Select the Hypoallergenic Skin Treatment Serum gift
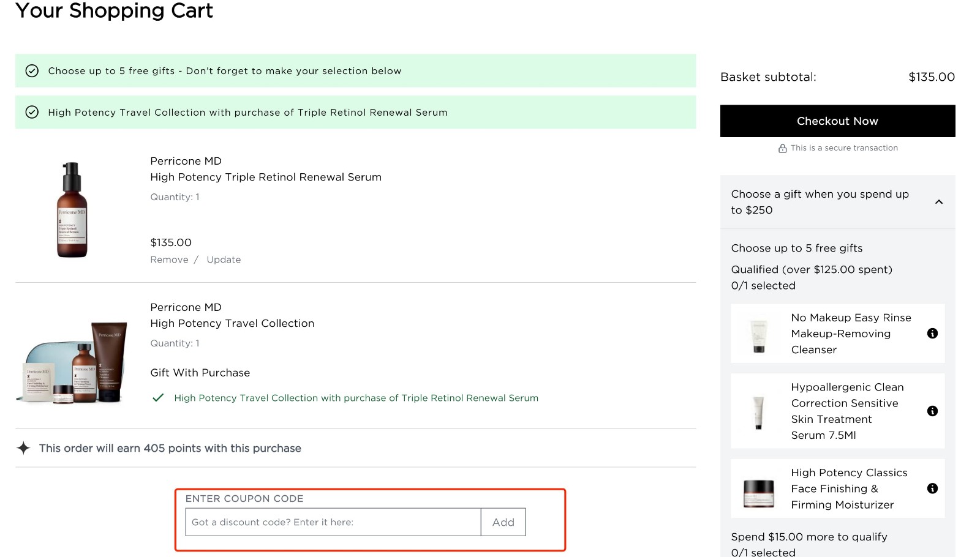 point(837,411)
